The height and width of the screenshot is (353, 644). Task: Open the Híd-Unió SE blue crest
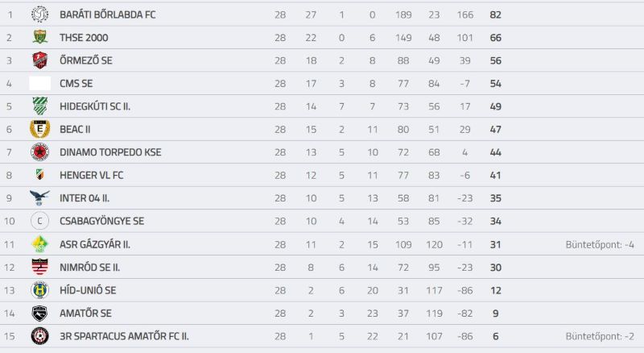click(39, 290)
